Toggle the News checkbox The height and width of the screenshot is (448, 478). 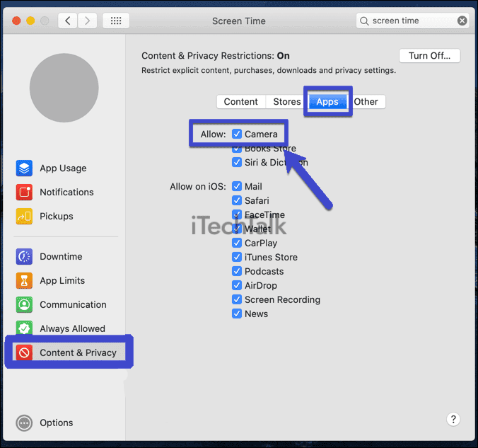pos(237,314)
